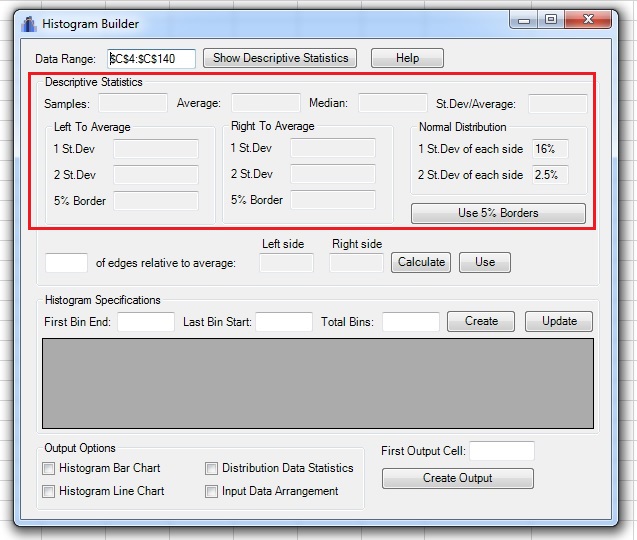Image resolution: width=637 pixels, height=540 pixels.
Task: Click the "Normal Distribution" group label
Action: click(462, 127)
